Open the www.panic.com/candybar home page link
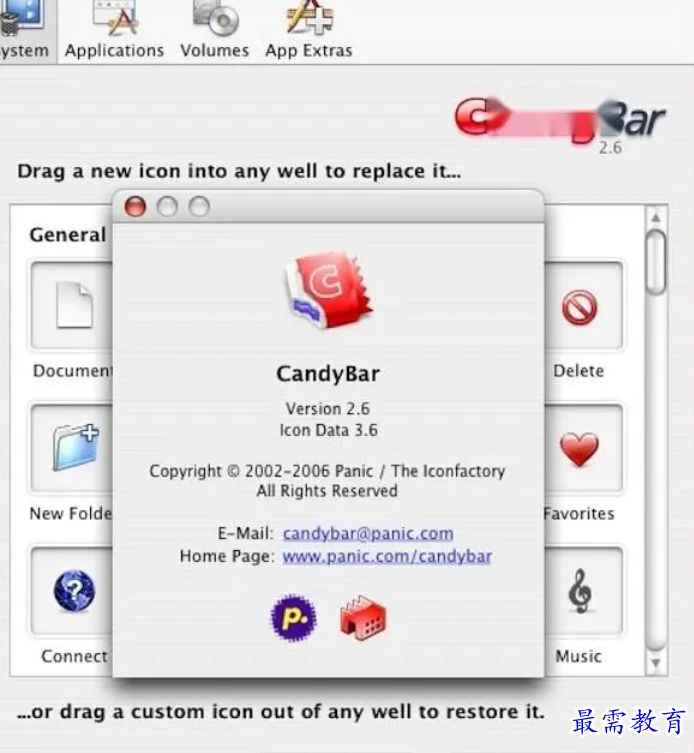 pyautogui.click(x=387, y=557)
